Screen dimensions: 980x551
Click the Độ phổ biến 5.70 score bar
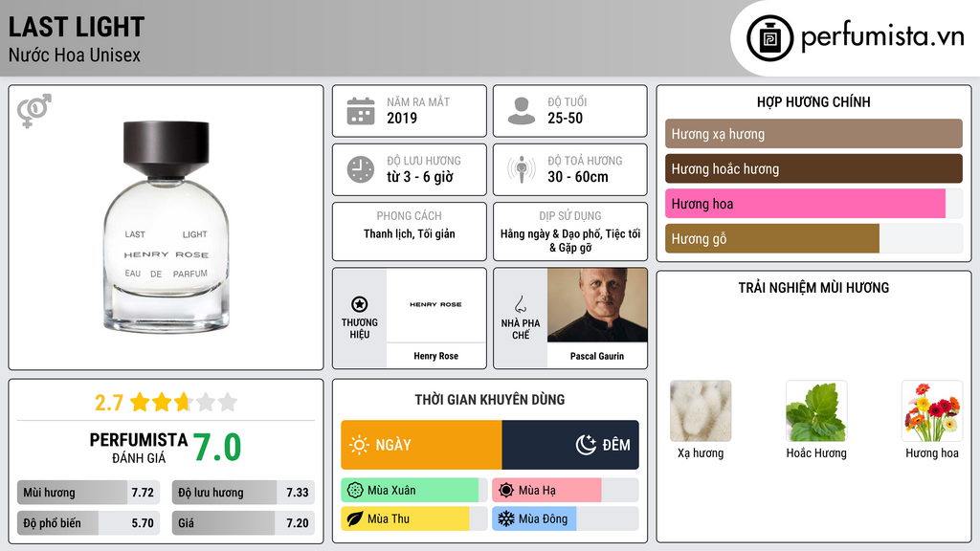tap(89, 523)
